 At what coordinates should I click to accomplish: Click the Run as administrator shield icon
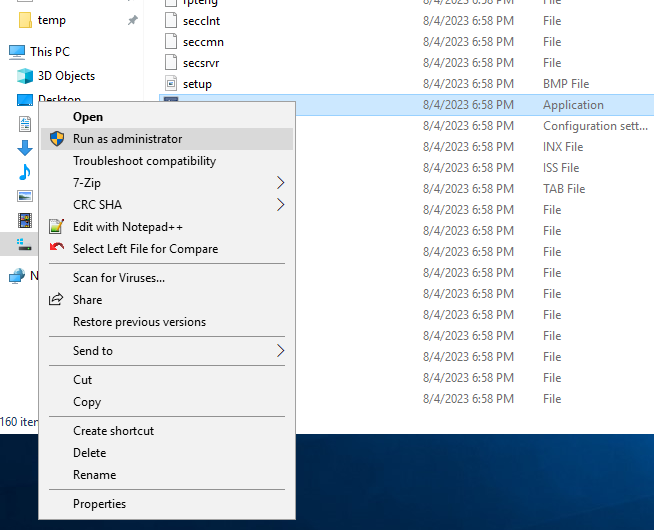[57, 139]
